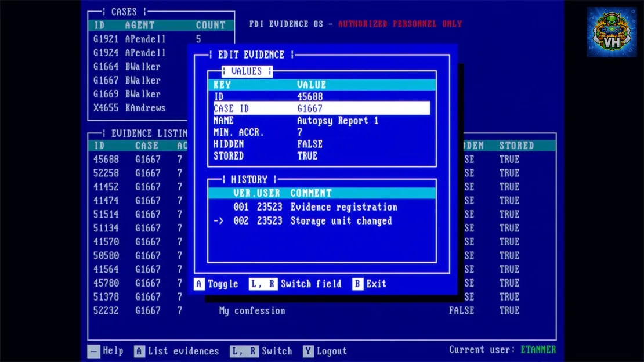The image size is (644, 362).
Task: Click the CASE column header in Evidence Listing
Action: tap(147, 146)
